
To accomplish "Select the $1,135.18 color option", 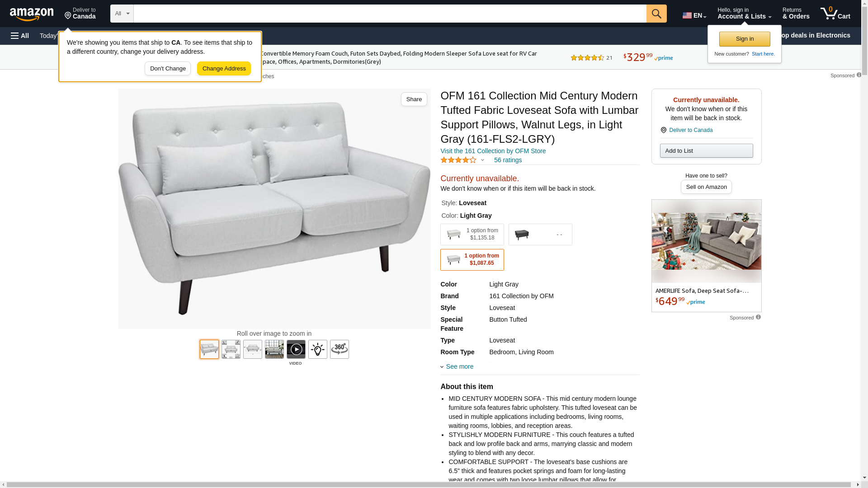I will (472, 235).
